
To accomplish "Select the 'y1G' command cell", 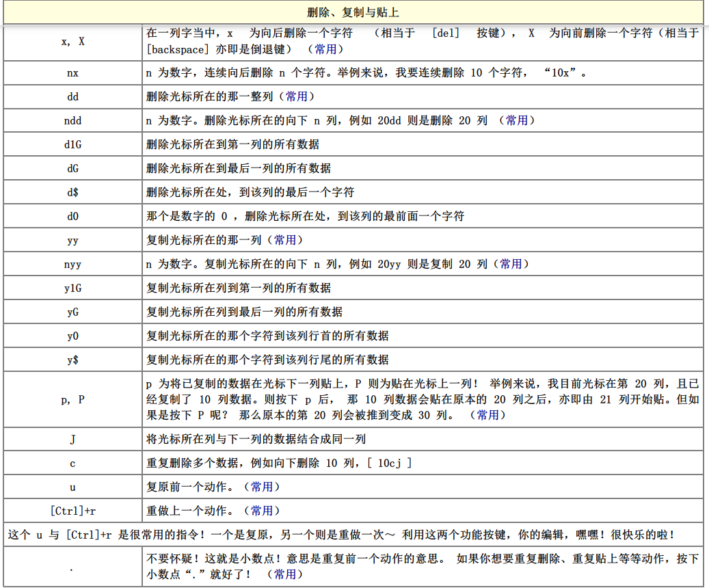I will 72,288.
